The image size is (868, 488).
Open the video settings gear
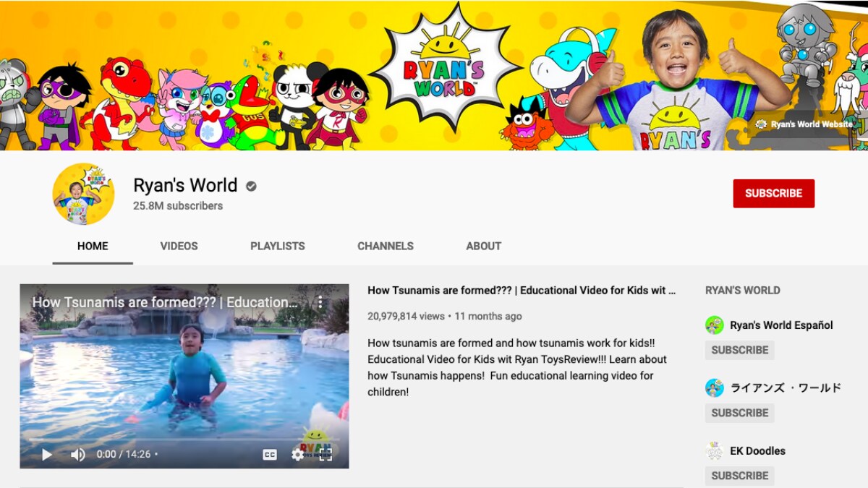[297, 455]
